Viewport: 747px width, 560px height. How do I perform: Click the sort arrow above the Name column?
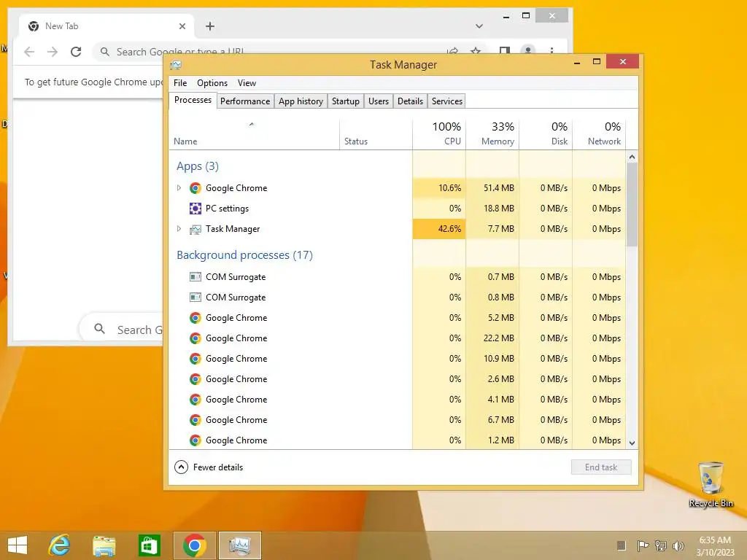click(252, 124)
